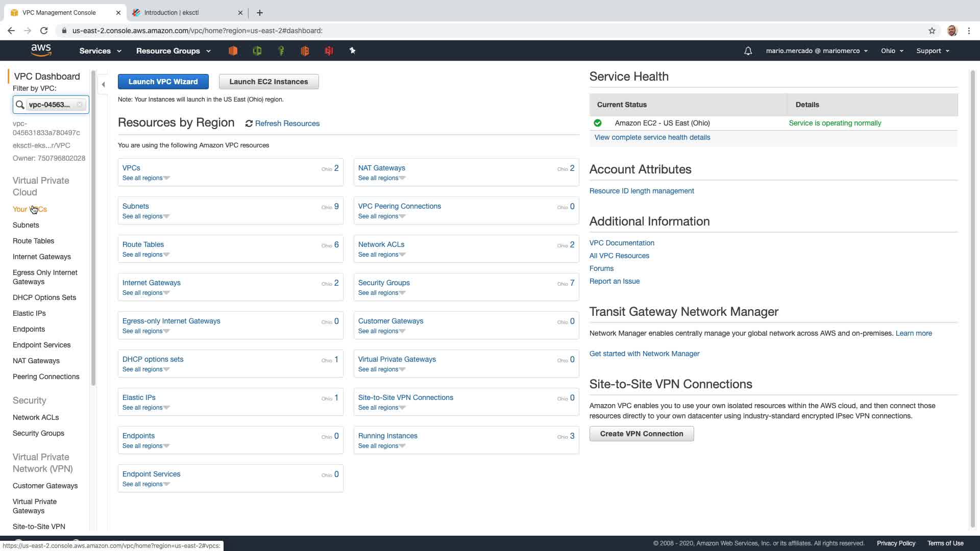This screenshot has height=551, width=980.
Task: Click the AWS logo home icon
Action: click(41, 50)
